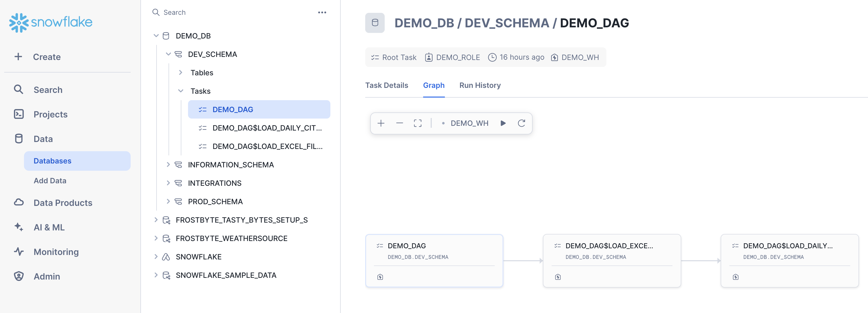
Task: Click the SNOWFLAKE_SAMPLE_DATA tree label
Action: (x=226, y=275)
